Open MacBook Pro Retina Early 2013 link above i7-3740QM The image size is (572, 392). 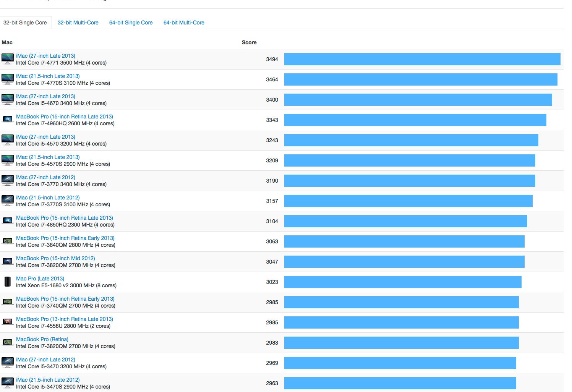[65, 299]
